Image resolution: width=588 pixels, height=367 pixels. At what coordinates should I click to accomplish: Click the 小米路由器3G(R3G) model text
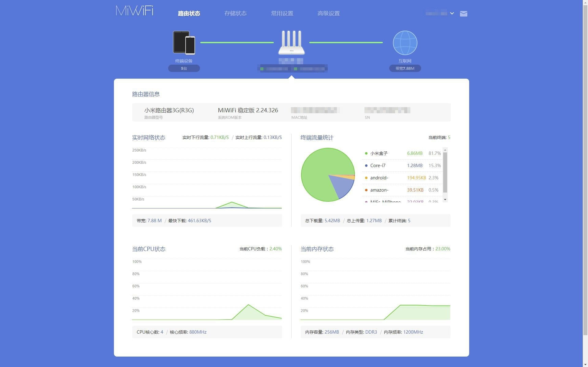[169, 110]
